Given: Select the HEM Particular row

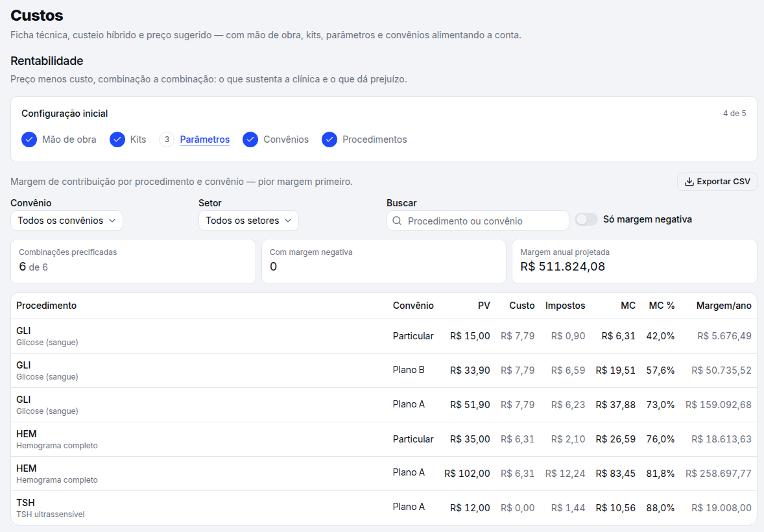Looking at the screenshot, I should click(x=384, y=439).
